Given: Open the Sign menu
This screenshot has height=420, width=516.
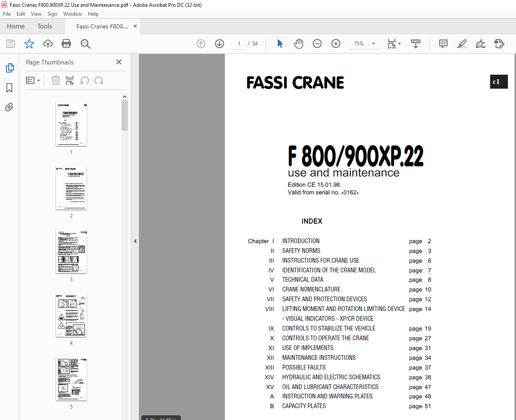Looking at the screenshot, I should [53, 14].
